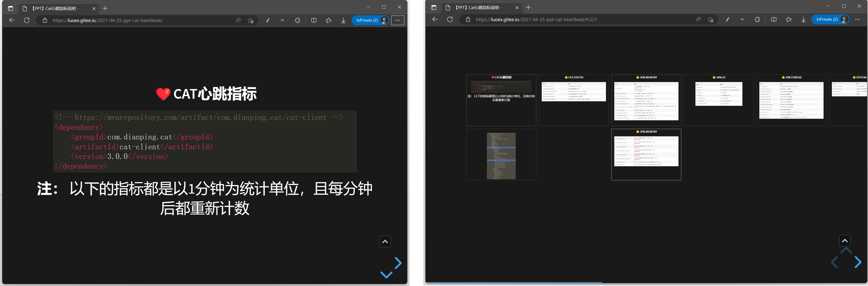Open the second-row JVM.MEMORY slide thumbnail
Screen dimensions: 868x286
pyautogui.click(x=646, y=154)
